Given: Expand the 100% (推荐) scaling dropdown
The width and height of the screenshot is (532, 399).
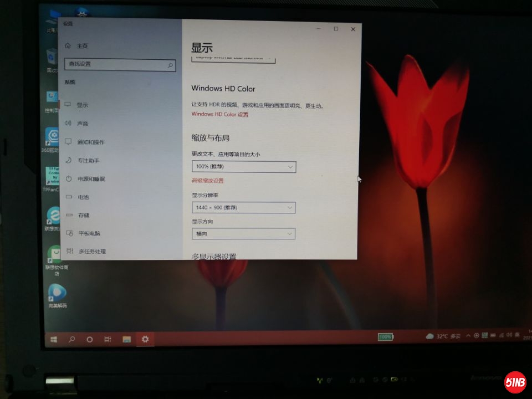Looking at the screenshot, I should coord(244,167).
